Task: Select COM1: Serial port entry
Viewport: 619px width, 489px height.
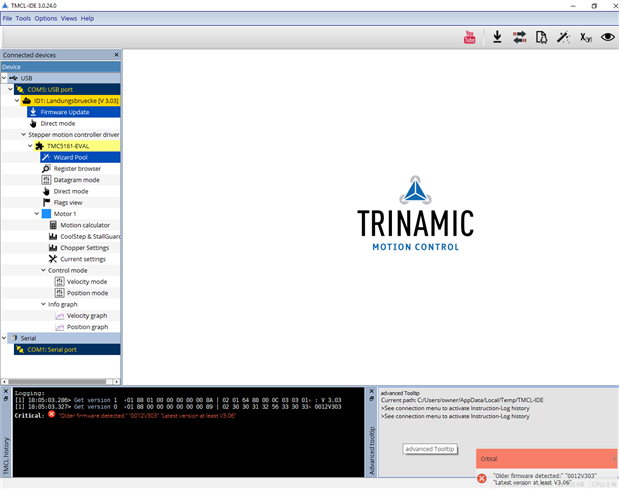Action: click(67, 350)
